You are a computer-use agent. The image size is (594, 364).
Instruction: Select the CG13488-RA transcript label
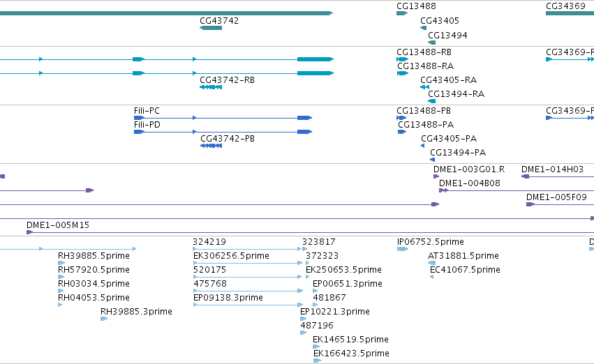[425, 66]
